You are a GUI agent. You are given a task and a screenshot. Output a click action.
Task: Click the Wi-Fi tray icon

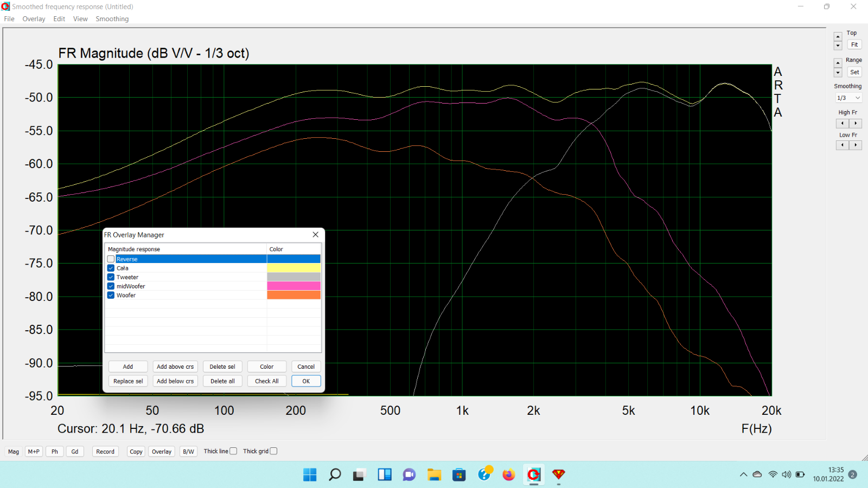click(773, 474)
